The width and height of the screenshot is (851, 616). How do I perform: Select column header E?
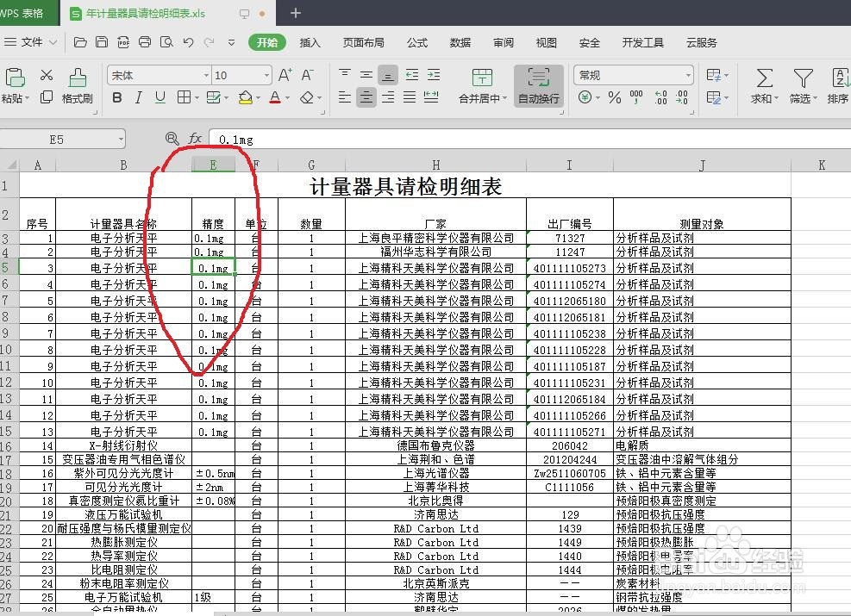click(x=213, y=165)
